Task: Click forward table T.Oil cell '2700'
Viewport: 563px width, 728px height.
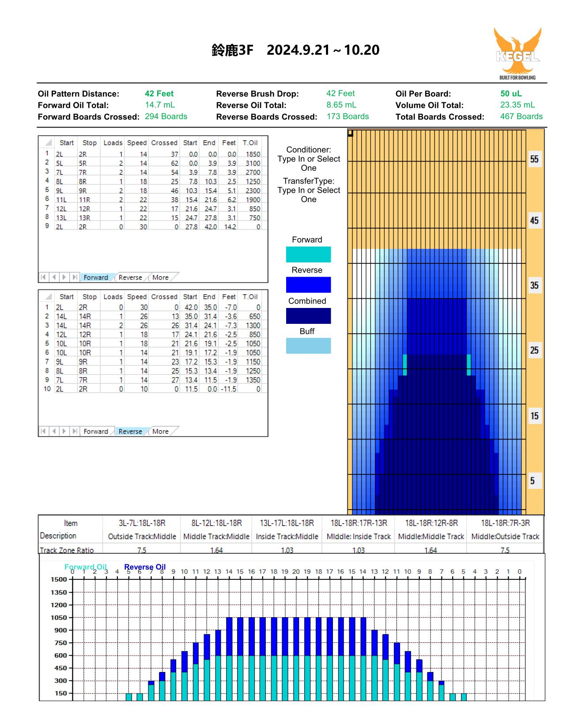Action: (x=253, y=173)
